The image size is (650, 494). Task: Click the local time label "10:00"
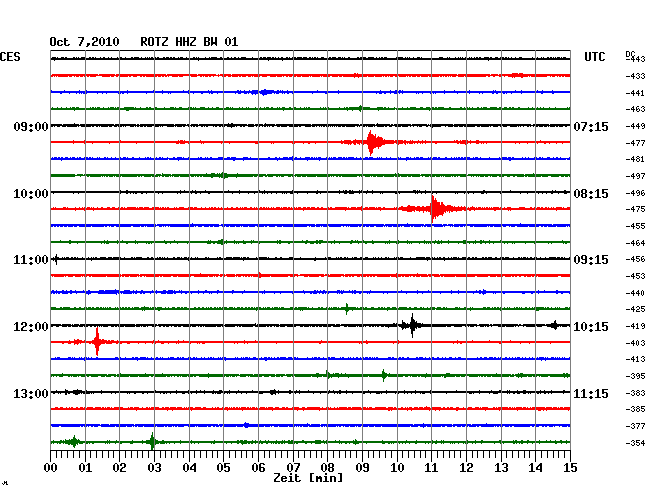(31, 194)
